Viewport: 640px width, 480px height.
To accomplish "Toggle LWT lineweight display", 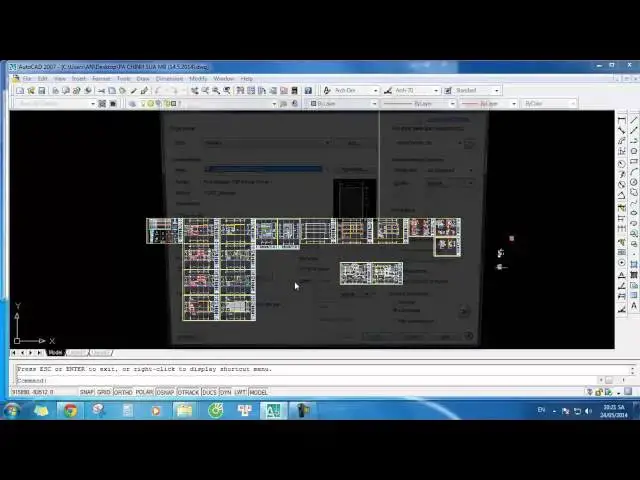I will coord(240,392).
